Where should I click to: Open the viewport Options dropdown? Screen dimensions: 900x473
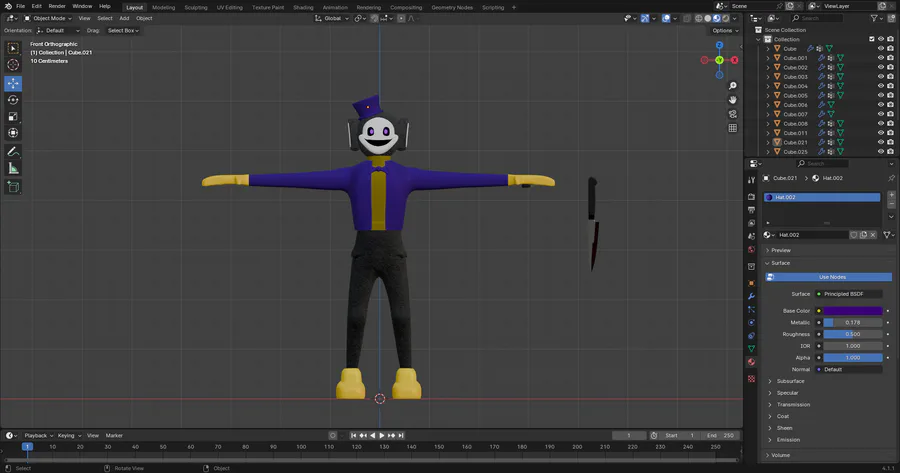point(726,30)
